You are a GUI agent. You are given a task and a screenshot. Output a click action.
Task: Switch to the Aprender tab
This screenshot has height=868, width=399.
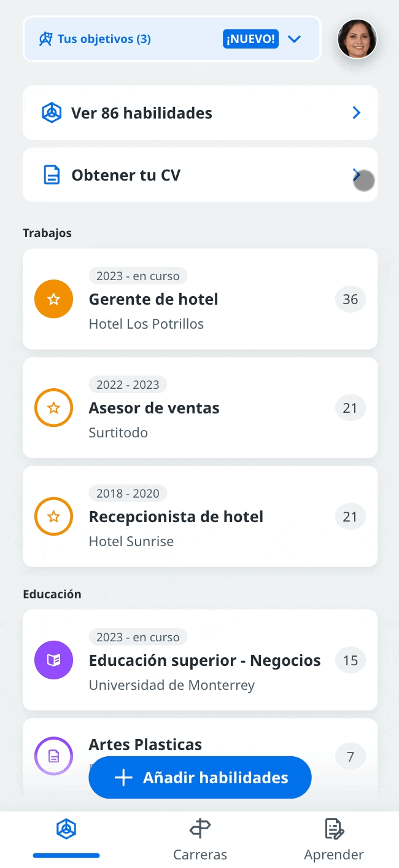(x=334, y=840)
